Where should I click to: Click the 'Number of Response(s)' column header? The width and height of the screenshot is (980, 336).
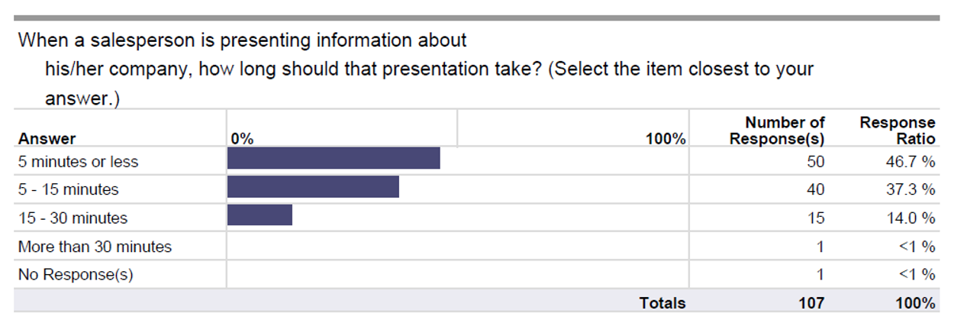(x=777, y=131)
